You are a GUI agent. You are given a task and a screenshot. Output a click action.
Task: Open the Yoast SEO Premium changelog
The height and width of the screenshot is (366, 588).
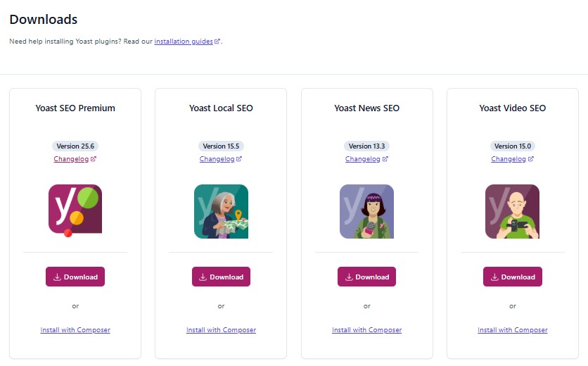pos(72,159)
